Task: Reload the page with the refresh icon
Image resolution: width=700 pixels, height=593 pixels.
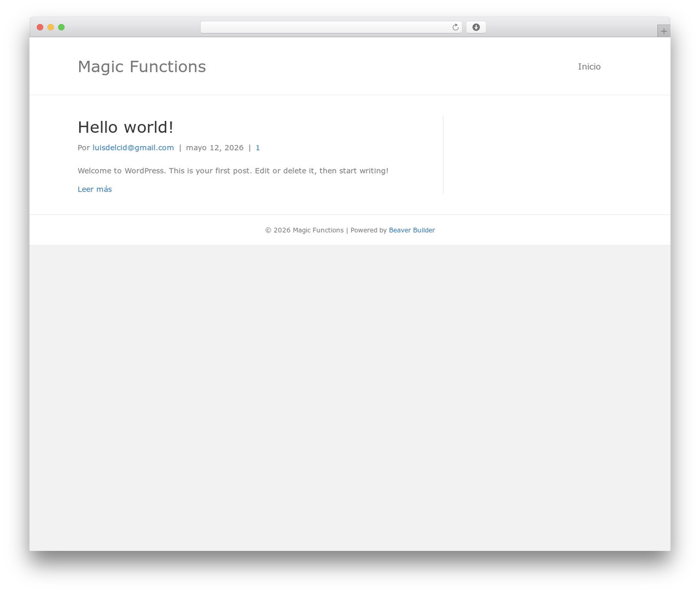Action: (455, 27)
